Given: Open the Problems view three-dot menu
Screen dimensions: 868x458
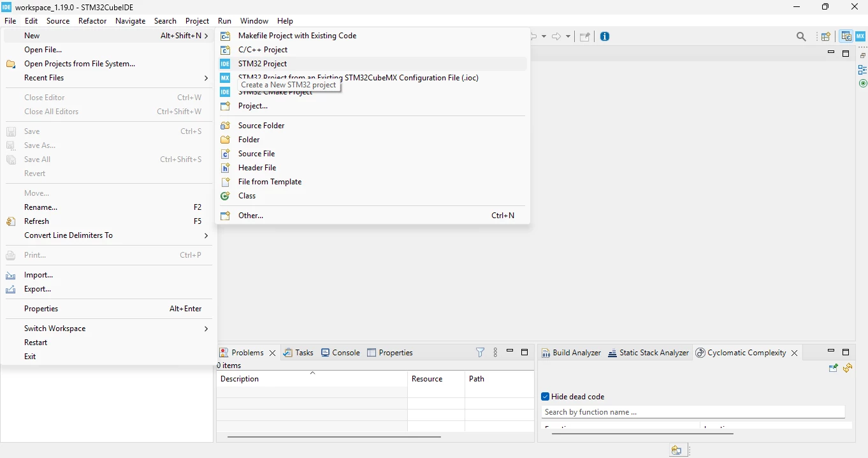Looking at the screenshot, I should (x=495, y=352).
